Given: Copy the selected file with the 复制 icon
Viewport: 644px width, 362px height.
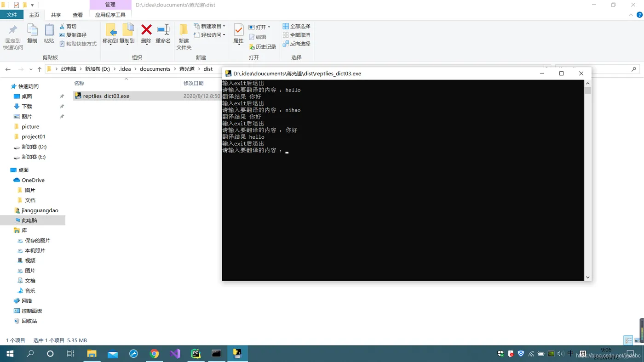Looking at the screenshot, I should (x=32, y=34).
